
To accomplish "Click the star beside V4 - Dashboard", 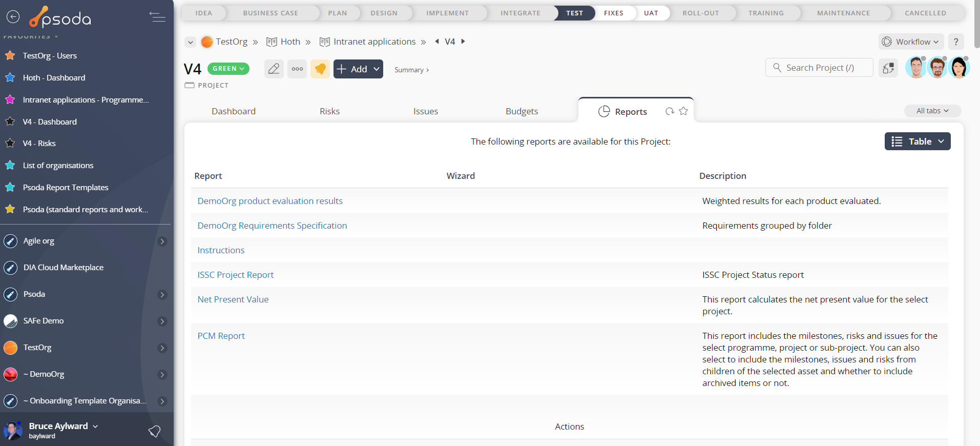I will tap(10, 121).
